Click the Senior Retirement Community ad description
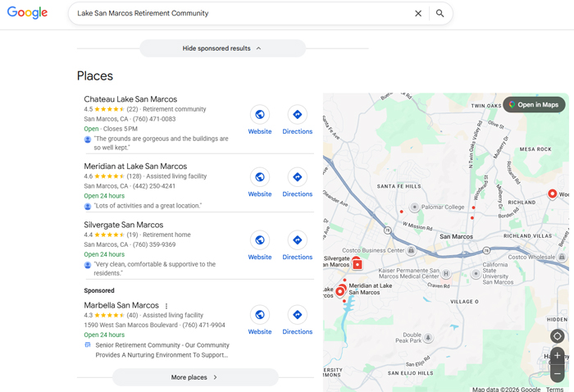 coord(162,350)
